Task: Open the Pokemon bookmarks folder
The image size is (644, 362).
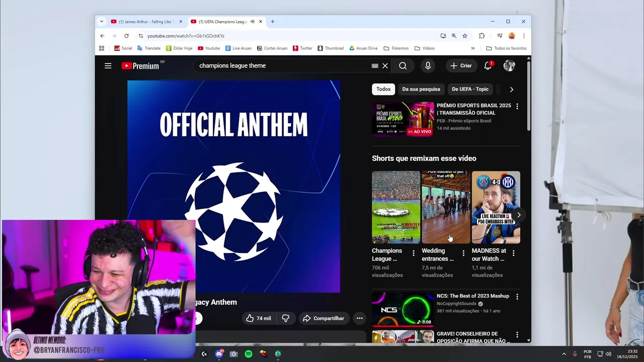Action: coord(396,48)
